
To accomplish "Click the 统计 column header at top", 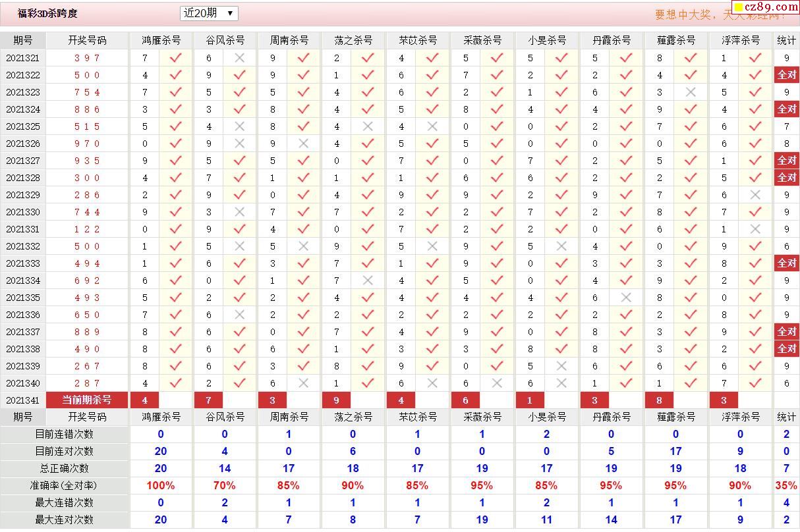I will click(x=786, y=40).
